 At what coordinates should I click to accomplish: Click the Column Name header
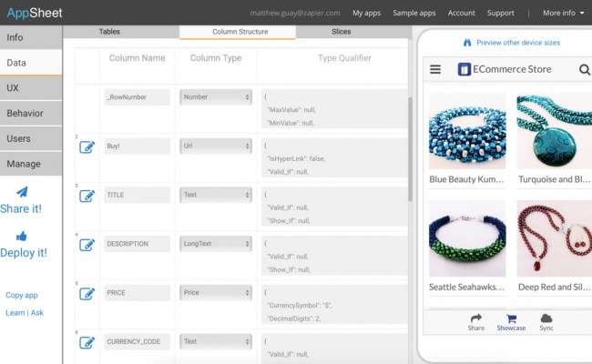pos(137,58)
